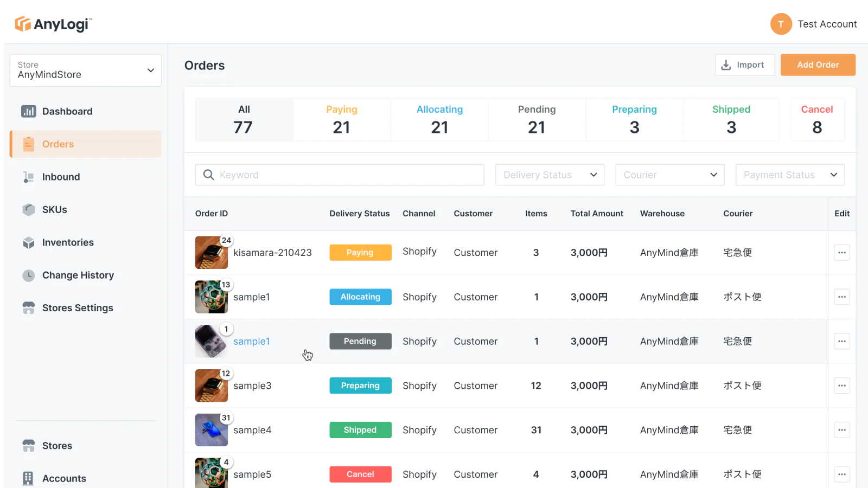
Task: Open the edit menu for kisamara-210423
Action: 841,253
